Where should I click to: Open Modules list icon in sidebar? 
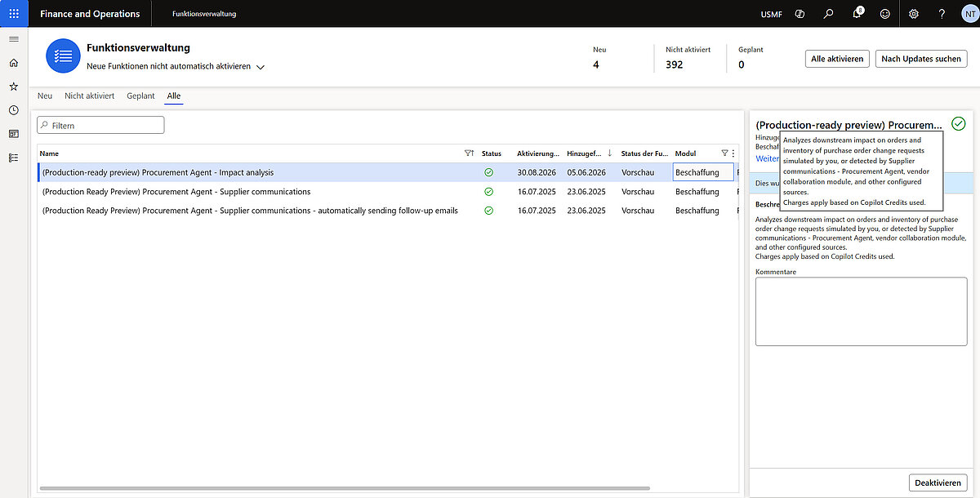(14, 158)
